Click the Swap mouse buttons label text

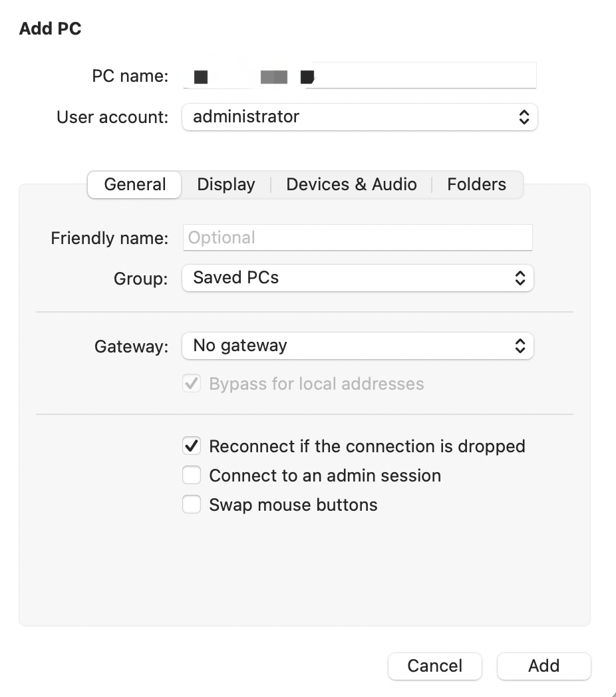(x=293, y=505)
